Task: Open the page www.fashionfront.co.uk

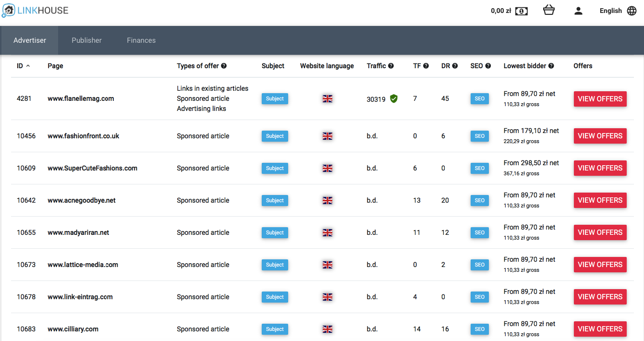Action: 84,136
